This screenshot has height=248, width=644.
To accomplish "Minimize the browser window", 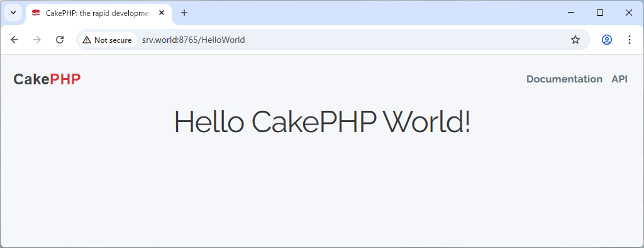I will pos(571,13).
